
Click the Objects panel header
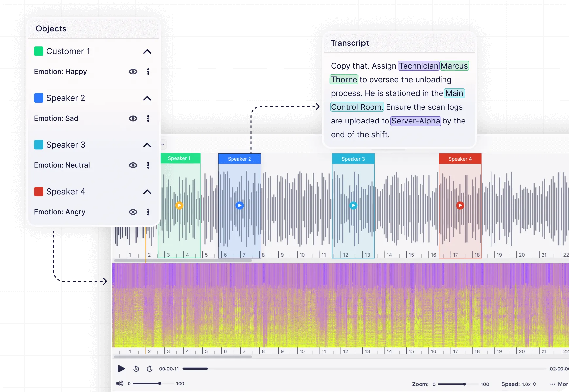point(94,29)
